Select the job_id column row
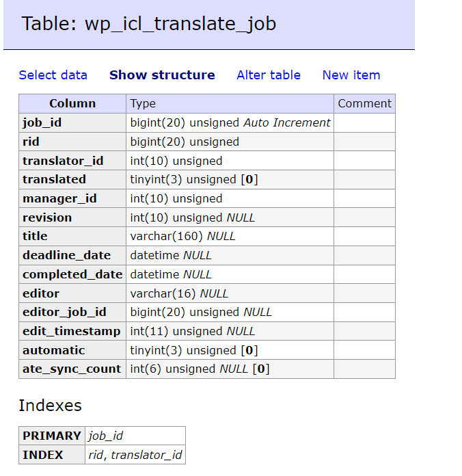The width and height of the screenshot is (462, 476). coord(207,122)
